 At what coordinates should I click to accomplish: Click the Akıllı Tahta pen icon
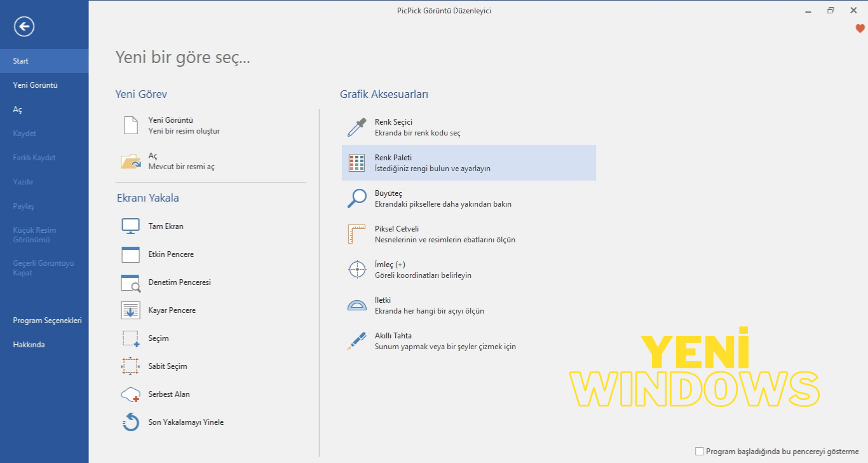pos(356,341)
